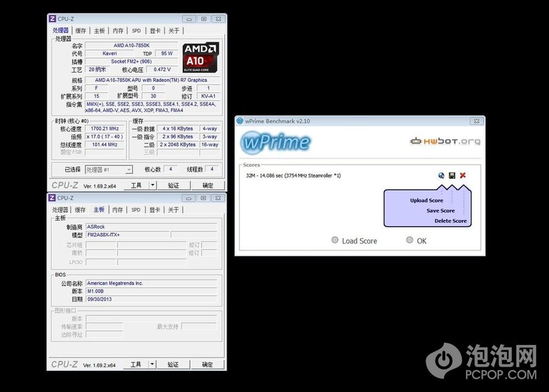
Task: Close the CPU-Z processor window
Action: click(218, 19)
